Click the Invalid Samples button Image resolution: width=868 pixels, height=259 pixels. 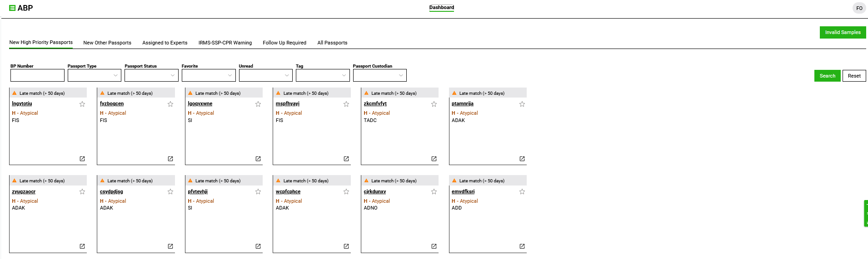[x=843, y=32]
